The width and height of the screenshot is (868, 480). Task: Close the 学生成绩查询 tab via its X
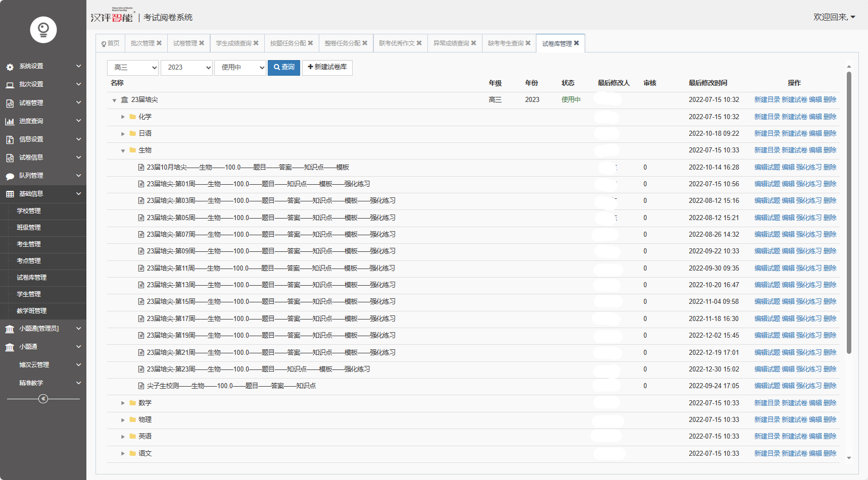click(256, 43)
